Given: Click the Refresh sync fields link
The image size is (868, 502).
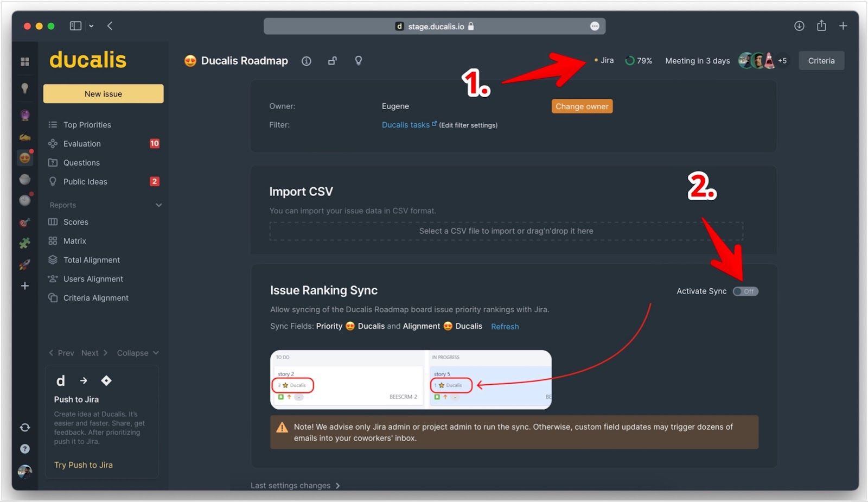Looking at the screenshot, I should (505, 327).
